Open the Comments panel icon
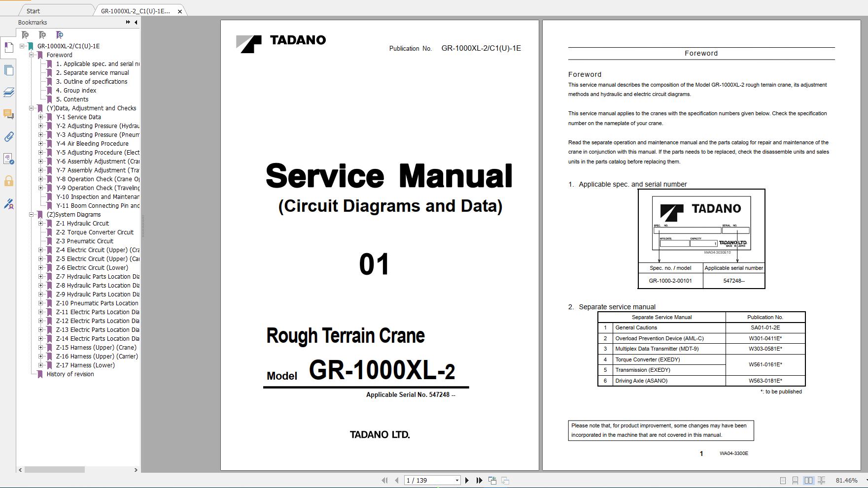 (8, 114)
